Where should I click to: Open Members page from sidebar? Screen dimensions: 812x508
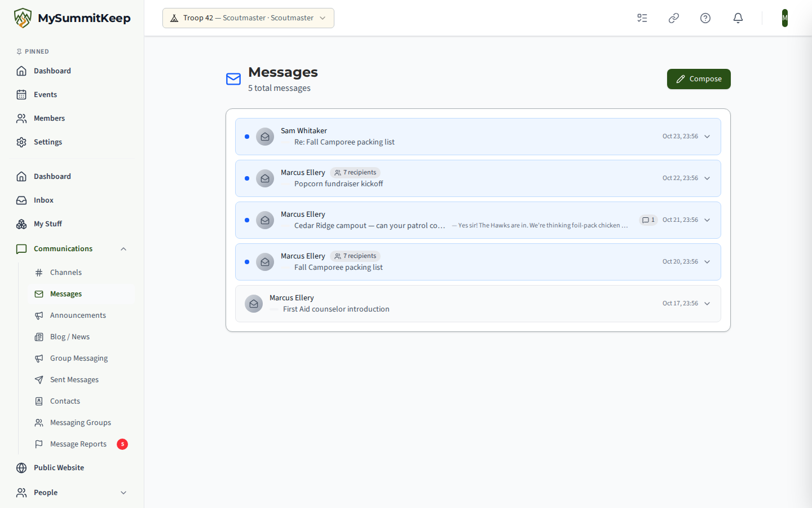coord(72,119)
